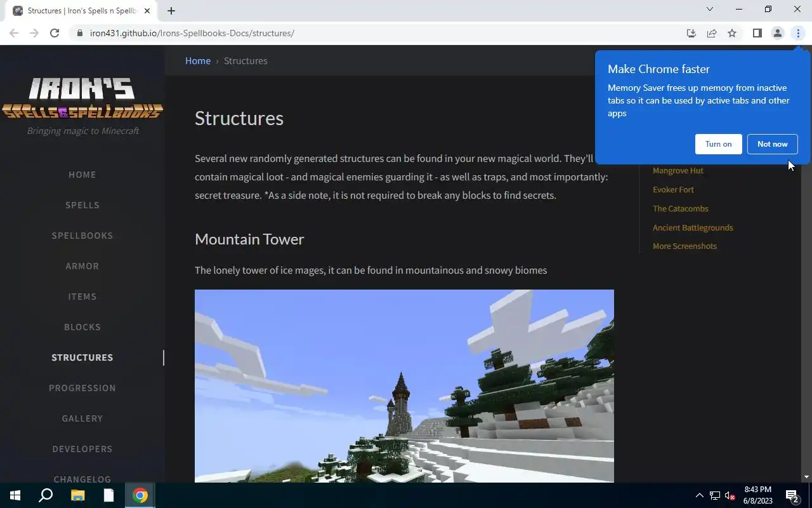Select the Structures browser tab
Image resolution: width=812 pixels, height=508 pixels.
[x=81, y=11]
